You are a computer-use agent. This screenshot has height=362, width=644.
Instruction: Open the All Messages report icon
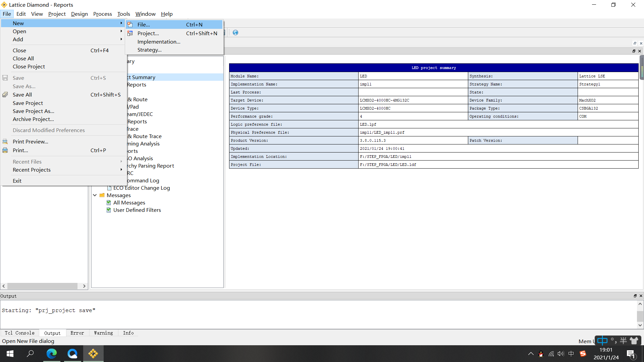(109, 203)
